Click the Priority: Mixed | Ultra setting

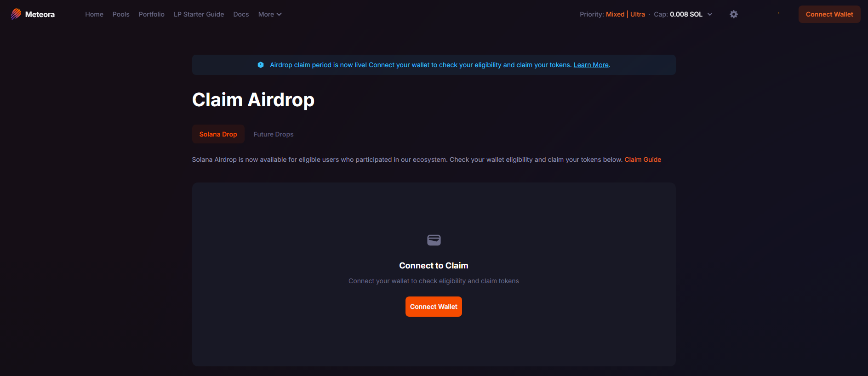(x=612, y=14)
